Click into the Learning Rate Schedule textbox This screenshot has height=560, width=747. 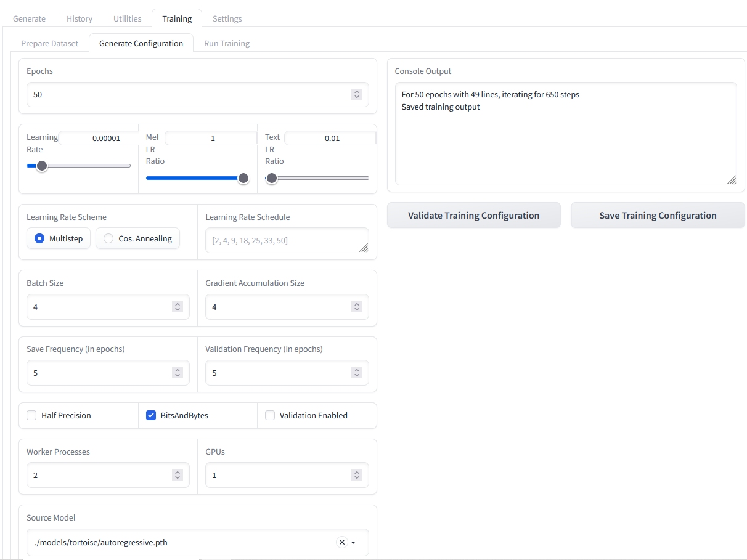[x=287, y=240]
